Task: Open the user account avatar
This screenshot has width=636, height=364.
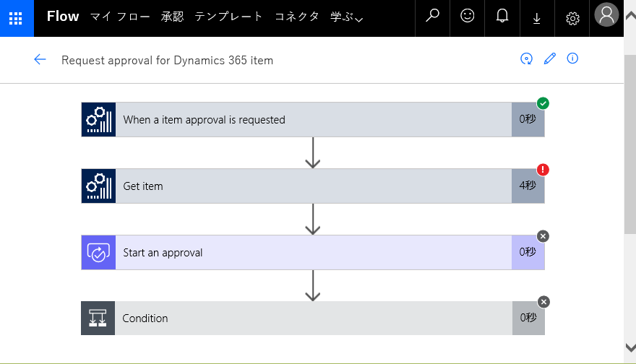Action: [606, 14]
